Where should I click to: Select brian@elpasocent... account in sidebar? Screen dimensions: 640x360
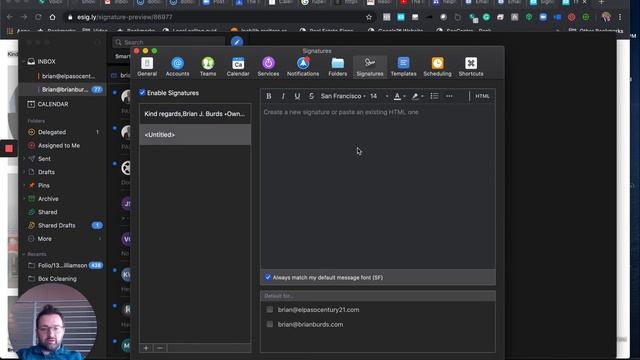[x=67, y=76]
